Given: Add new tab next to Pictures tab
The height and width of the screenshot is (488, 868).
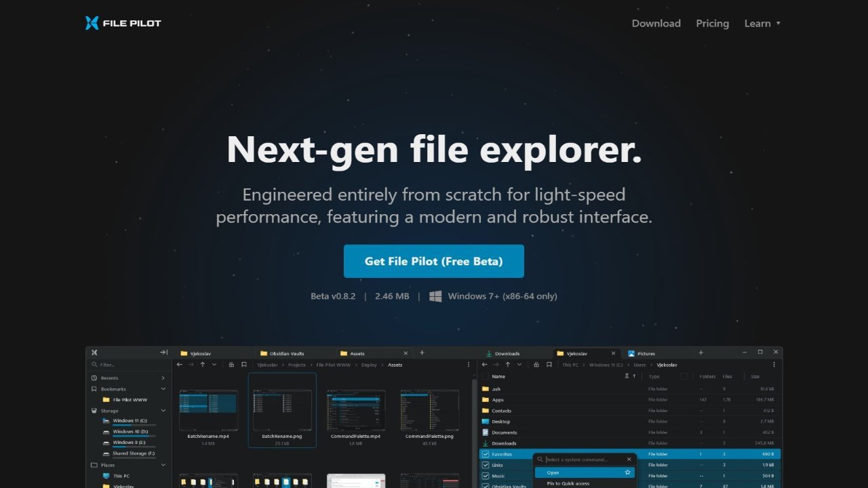Looking at the screenshot, I should pyautogui.click(x=701, y=352).
